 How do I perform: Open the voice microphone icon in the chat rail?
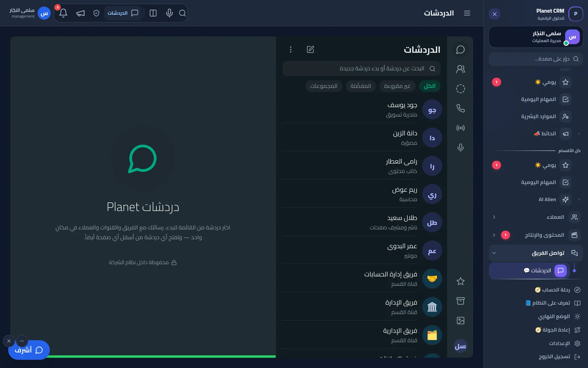pos(460,148)
